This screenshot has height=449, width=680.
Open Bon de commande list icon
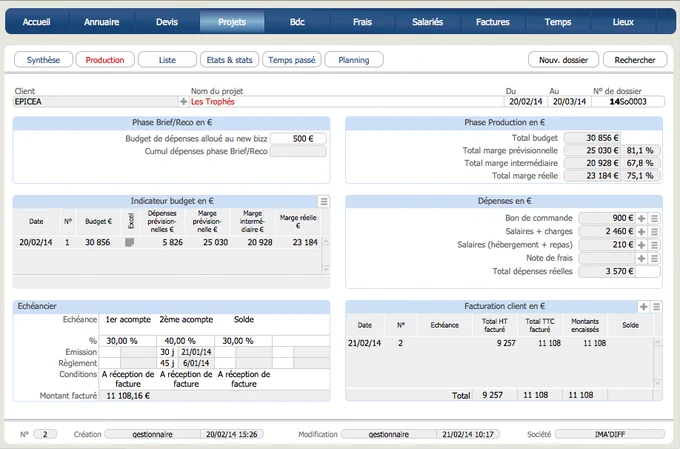point(654,218)
